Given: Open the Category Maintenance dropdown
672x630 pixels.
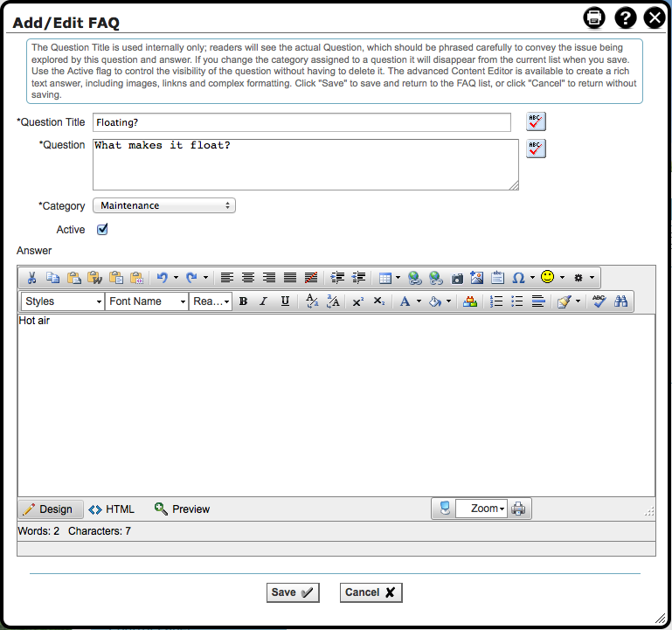Looking at the screenshot, I should (x=164, y=205).
